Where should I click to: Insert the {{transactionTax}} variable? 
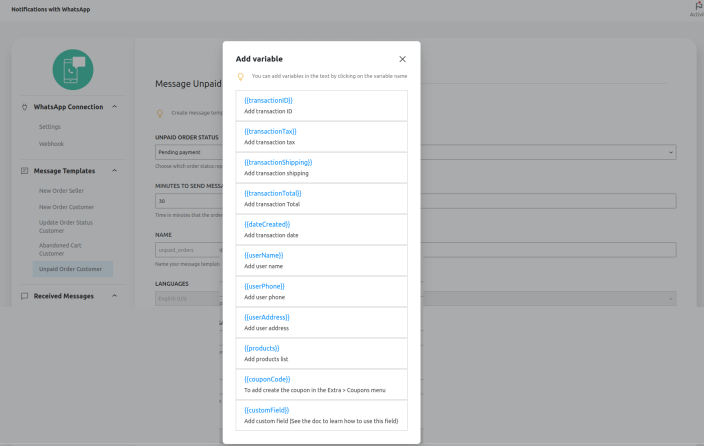[x=270, y=131]
